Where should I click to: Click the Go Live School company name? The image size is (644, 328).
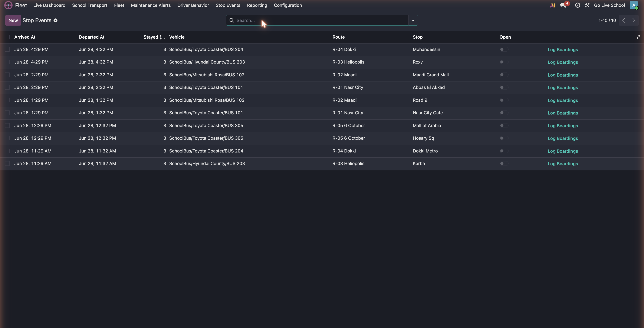click(609, 5)
